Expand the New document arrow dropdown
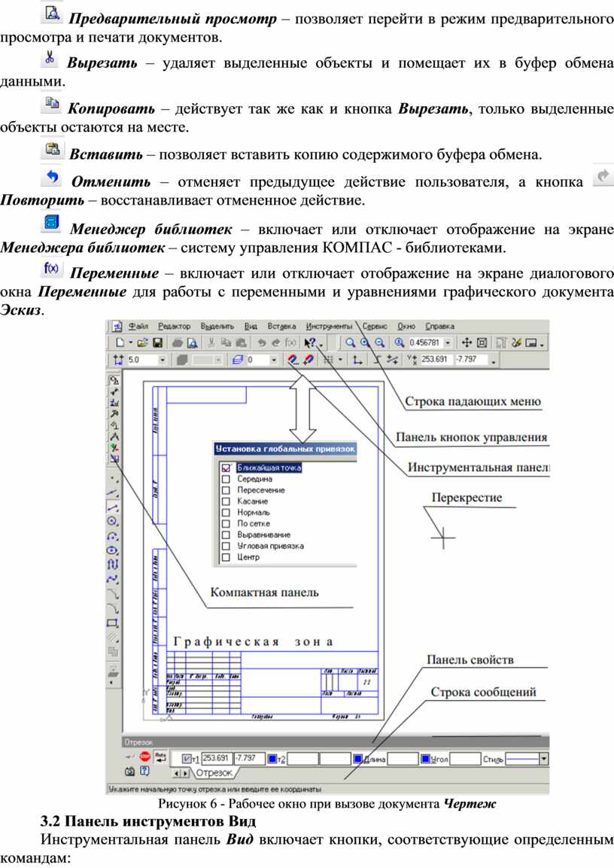 coord(130,343)
